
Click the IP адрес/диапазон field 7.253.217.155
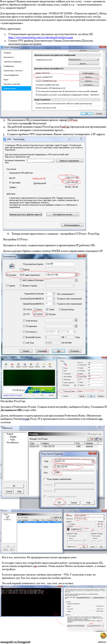[60, 275]
